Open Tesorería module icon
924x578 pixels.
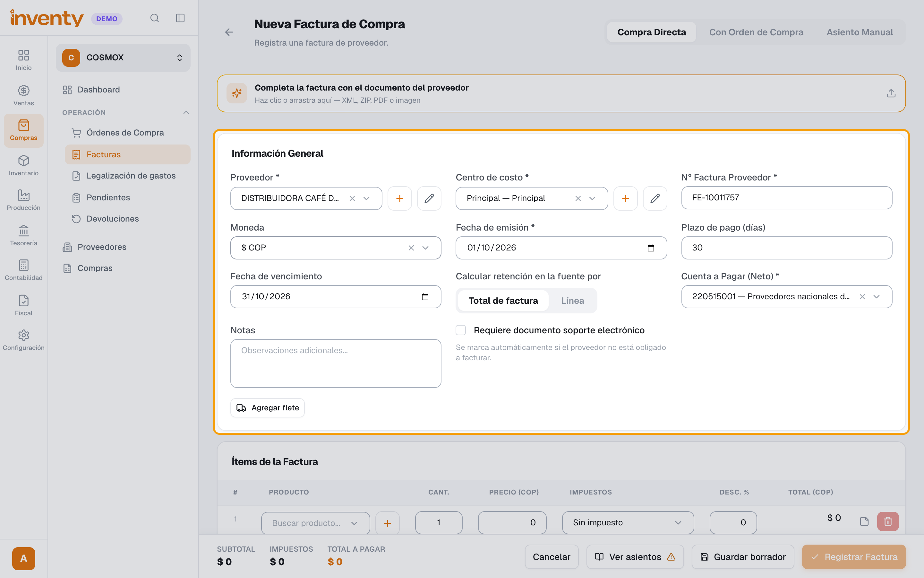(x=24, y=235)
